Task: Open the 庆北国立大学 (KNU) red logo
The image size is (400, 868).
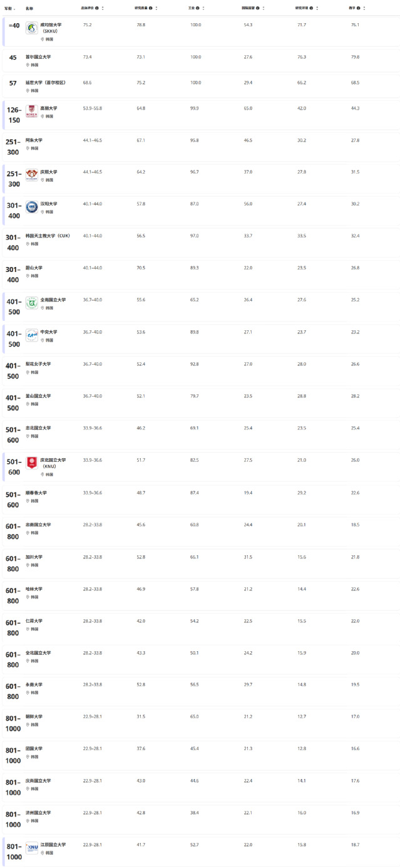Action: [32, 463]
